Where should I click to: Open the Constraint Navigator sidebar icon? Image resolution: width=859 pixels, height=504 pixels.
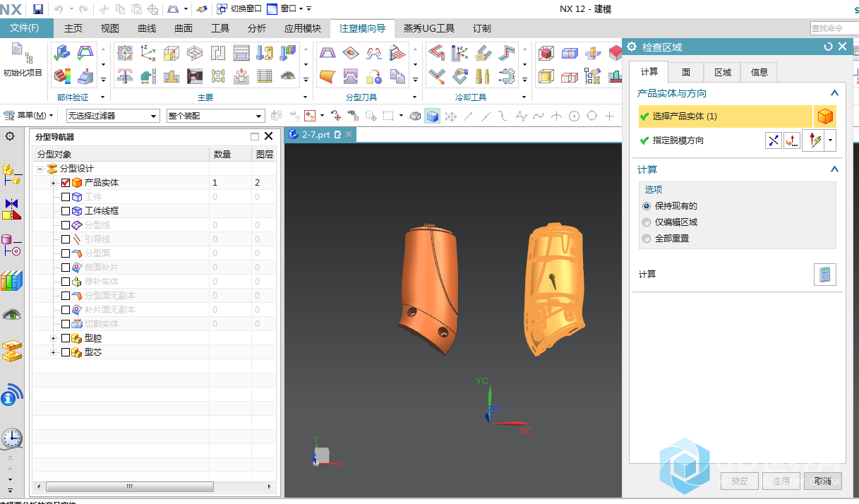pyautogui.click(x=11, y=208)
